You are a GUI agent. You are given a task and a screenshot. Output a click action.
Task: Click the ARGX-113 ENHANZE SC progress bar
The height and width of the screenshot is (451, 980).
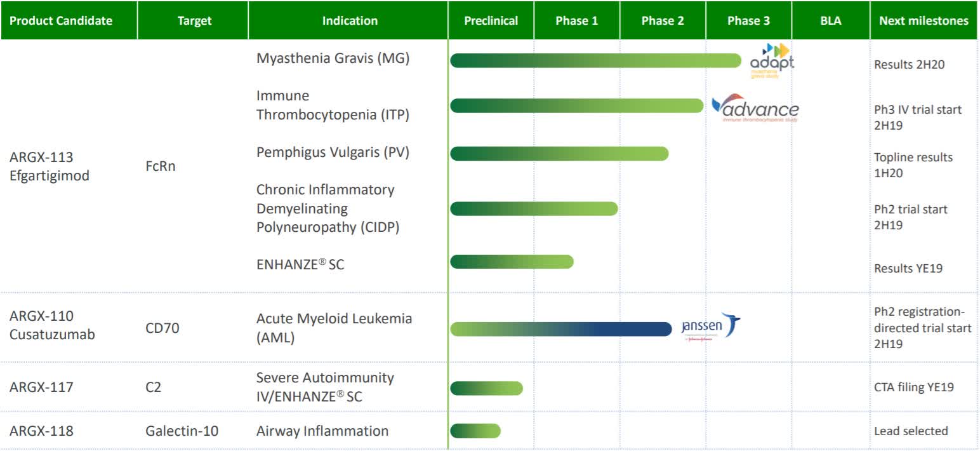(512, 261)
